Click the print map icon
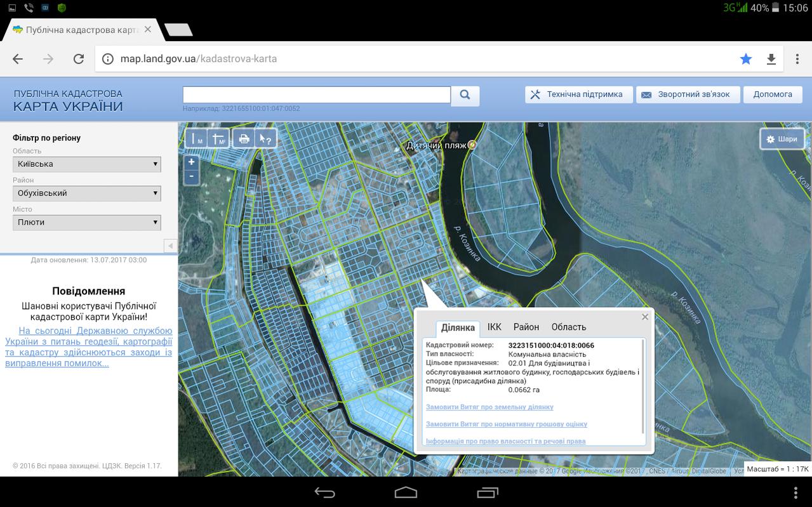 [x=243, y=139]
